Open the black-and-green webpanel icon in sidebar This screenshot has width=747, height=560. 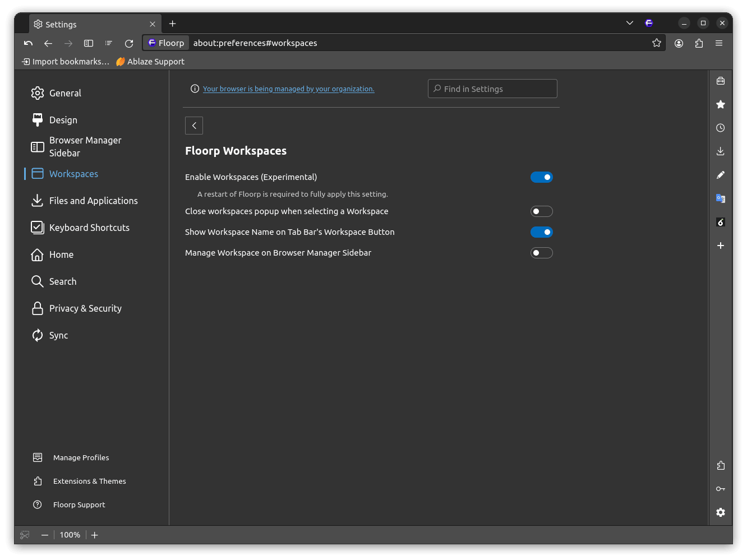[x=721, y=222]
